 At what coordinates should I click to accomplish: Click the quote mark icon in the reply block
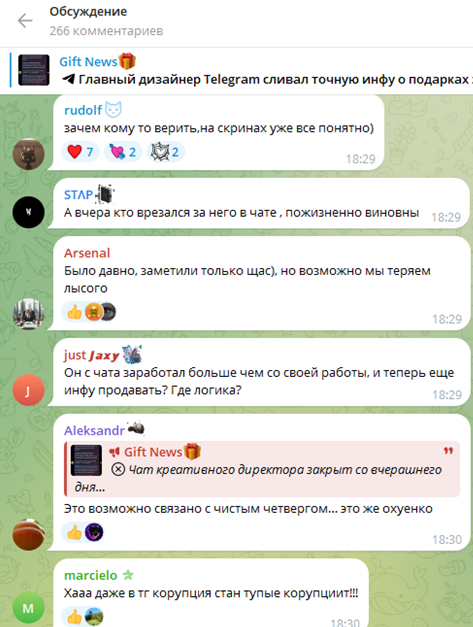tap(448, 451)
